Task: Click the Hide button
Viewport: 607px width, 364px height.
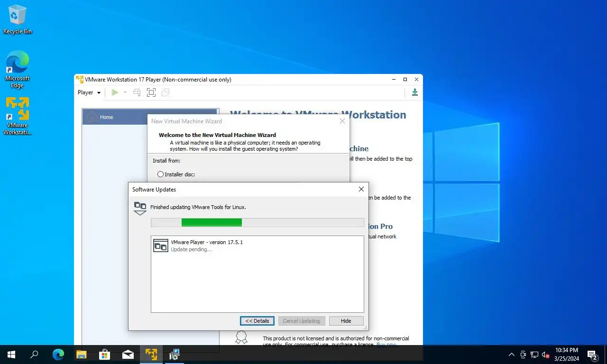Action: 346,321
